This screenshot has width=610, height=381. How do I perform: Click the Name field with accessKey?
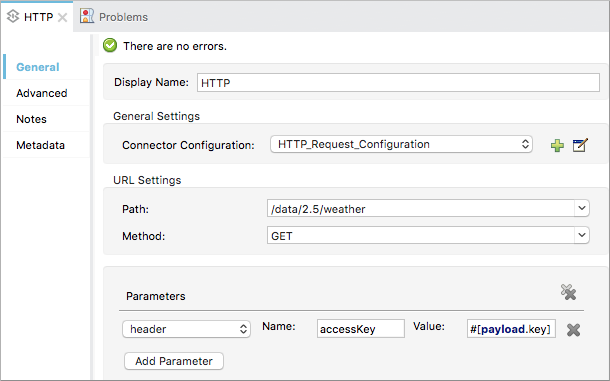(x=361, y=329)
